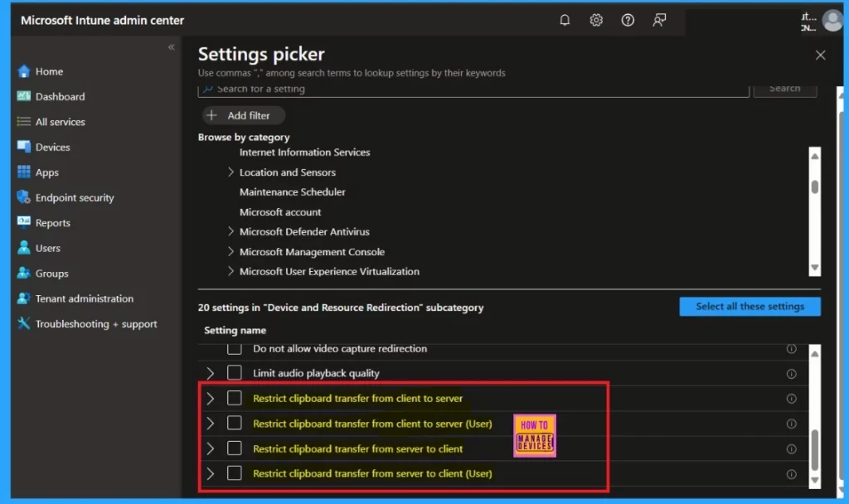849x504 pixels.
Task: Expand the client to server (User) row
Action: pyautogui.click(x=210, y=424)
